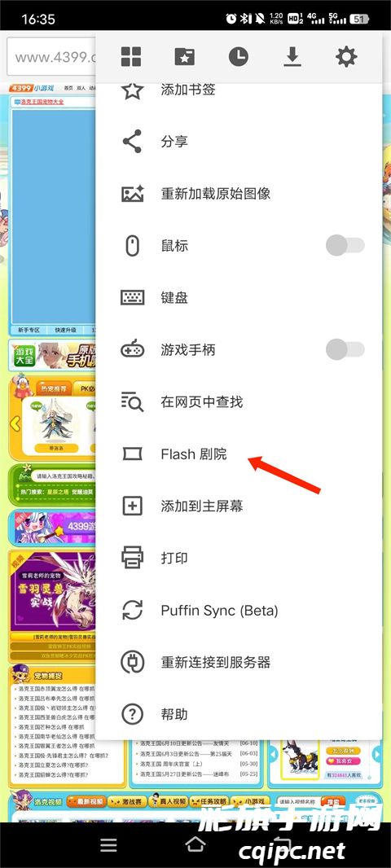Image resolution: width=391 pixels, height=868 pixels.
Task: Select 重新加载原始图像 option
Action: coord(239,194)
